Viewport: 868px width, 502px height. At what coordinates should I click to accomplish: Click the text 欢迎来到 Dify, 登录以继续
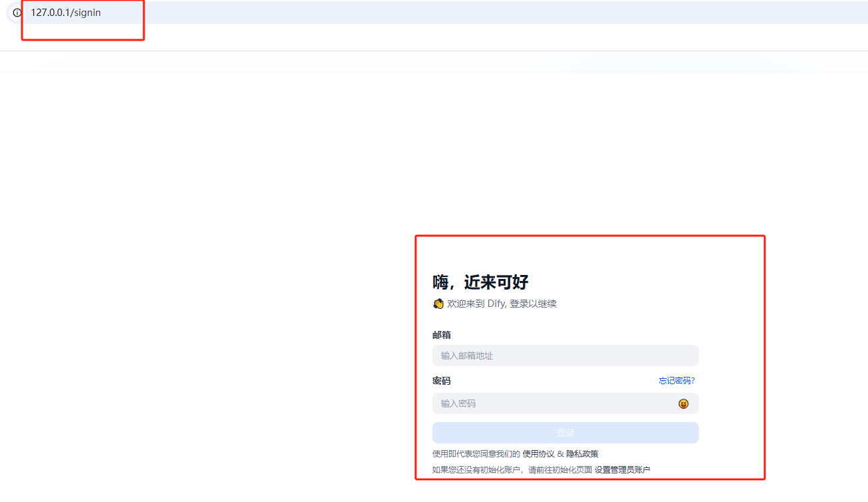pyautogui.click(x=502, y=304)
